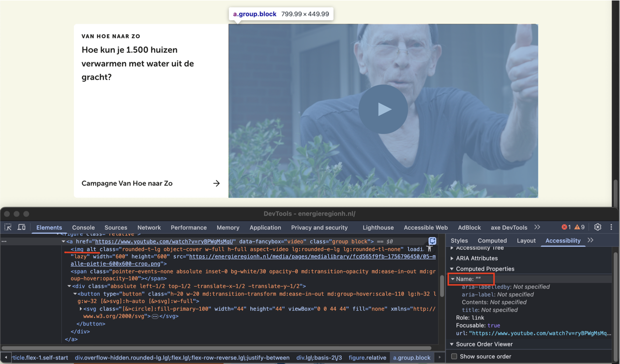Click the arrow beside Campagne Van Hoe naar Zo
This screenshot has height=364, width=620.
click(216, 183)
